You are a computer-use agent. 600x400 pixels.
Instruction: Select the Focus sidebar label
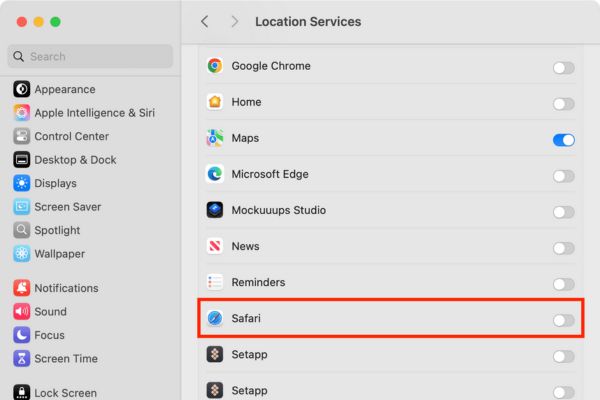(x=49, y=335)
